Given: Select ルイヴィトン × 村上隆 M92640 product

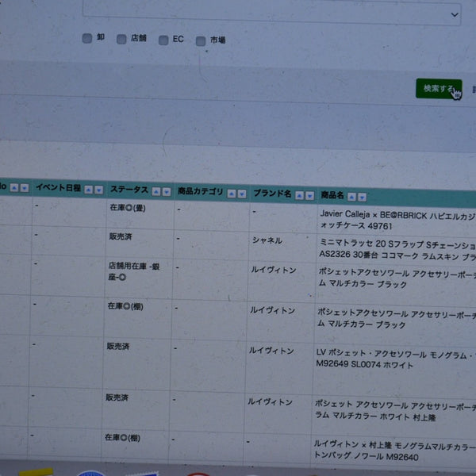Looking at the screenshot, I should pos(394,451).
